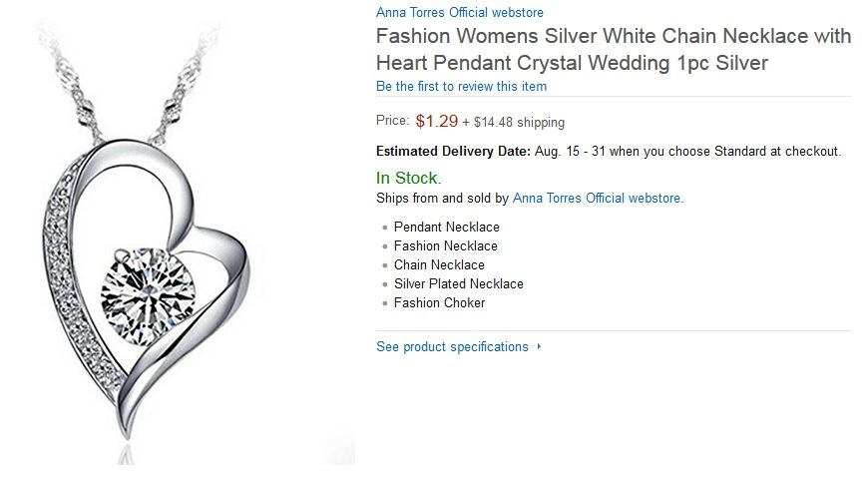Click the 'Silver Plated Necklace' bullet item

coord(458,284)
